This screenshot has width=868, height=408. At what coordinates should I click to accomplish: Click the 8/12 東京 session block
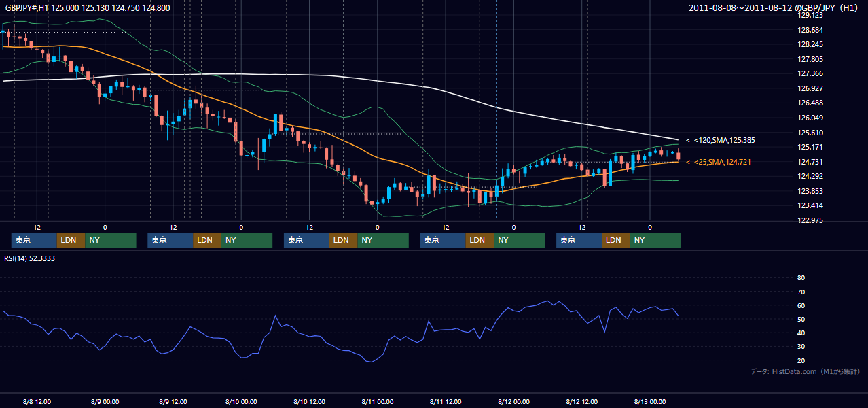point(579,240)
